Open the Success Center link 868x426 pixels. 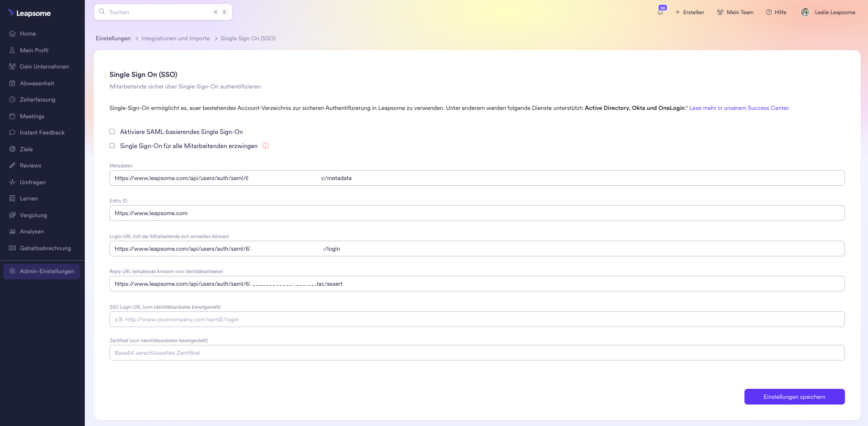pyautogui.click(x=739, y=108)
